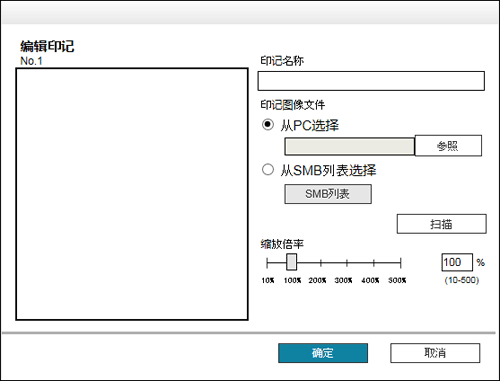Click the 印记图像文件 label
Image resolution: width=500 pixels, height=381 pixels.
(292, 105)
